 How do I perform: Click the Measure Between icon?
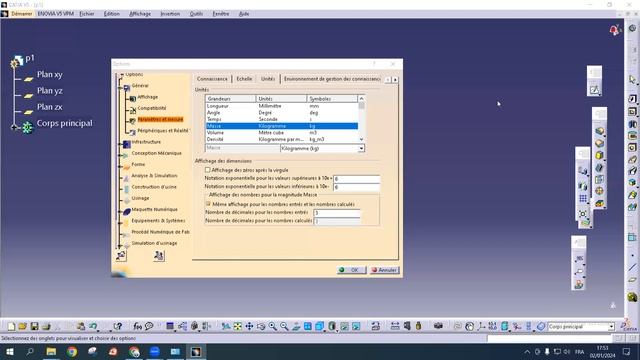(395, 326)
